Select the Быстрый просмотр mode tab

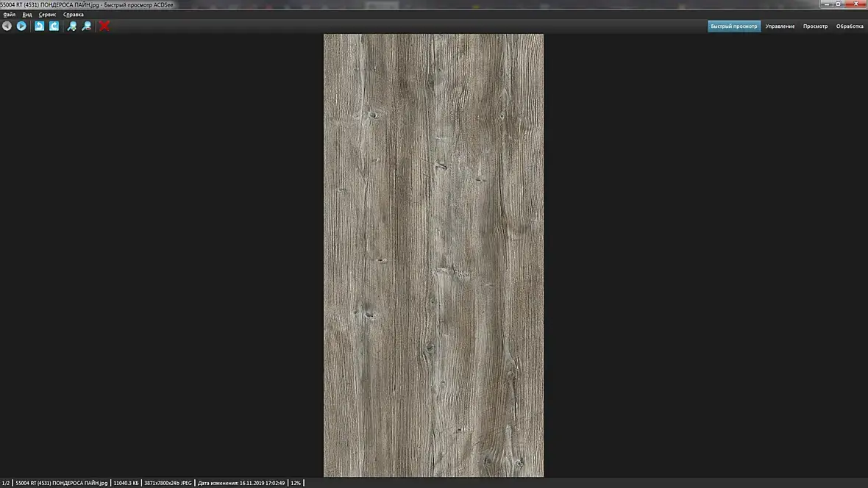[x=734, y=26]
